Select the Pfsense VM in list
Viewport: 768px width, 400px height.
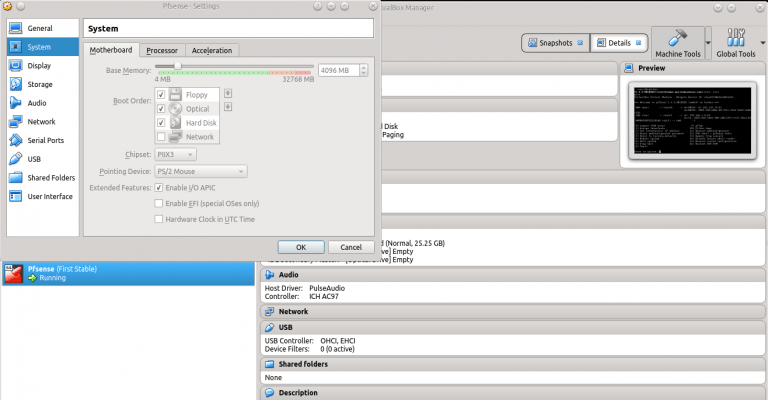pos(128,274)
